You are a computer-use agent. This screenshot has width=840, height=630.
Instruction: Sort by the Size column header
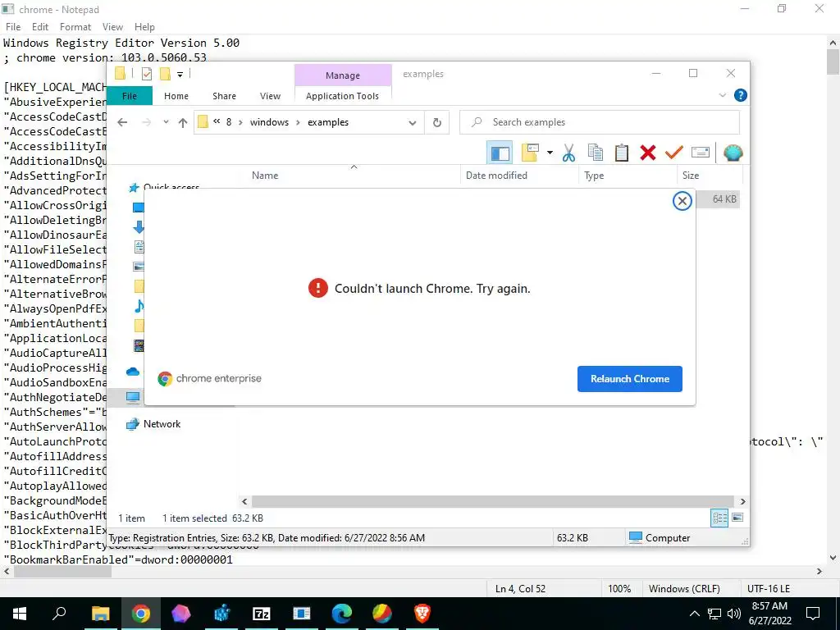[691, 176]
